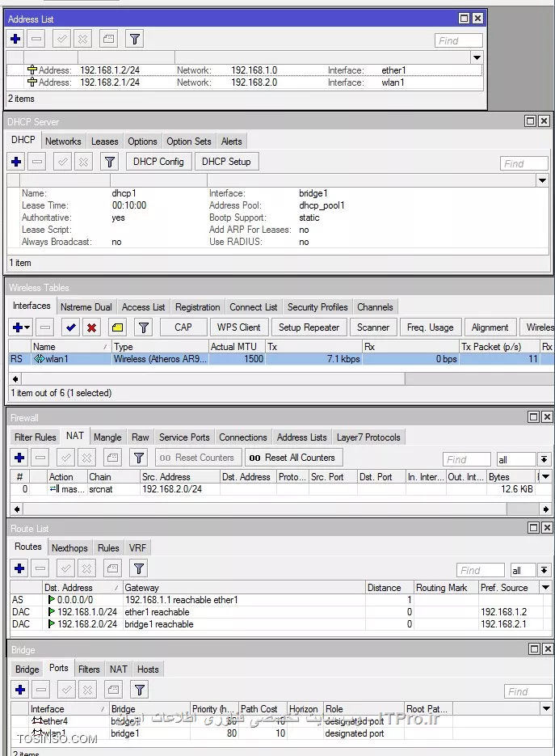Viewport: 555px width, 756px height.
Task: Click WPS Client button
Action: [x=239, y=327]
